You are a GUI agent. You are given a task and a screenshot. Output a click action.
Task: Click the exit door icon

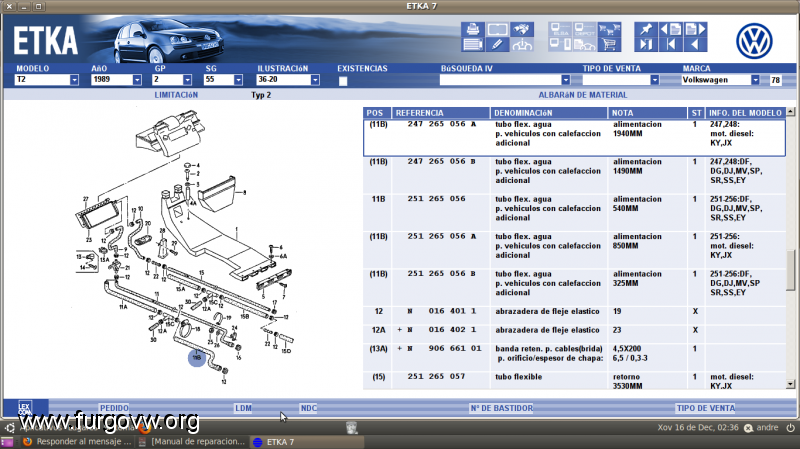click(646, 44)
